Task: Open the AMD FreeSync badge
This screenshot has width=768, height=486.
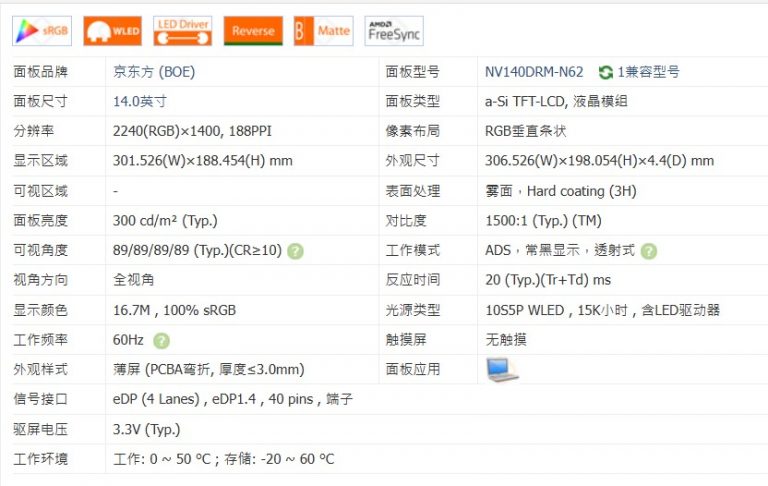Action: (x=393, y=31)
